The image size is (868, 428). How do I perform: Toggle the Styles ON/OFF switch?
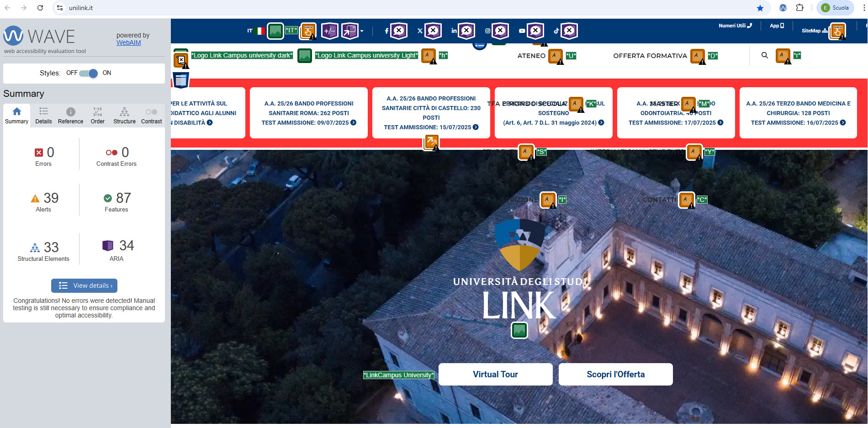89,73
